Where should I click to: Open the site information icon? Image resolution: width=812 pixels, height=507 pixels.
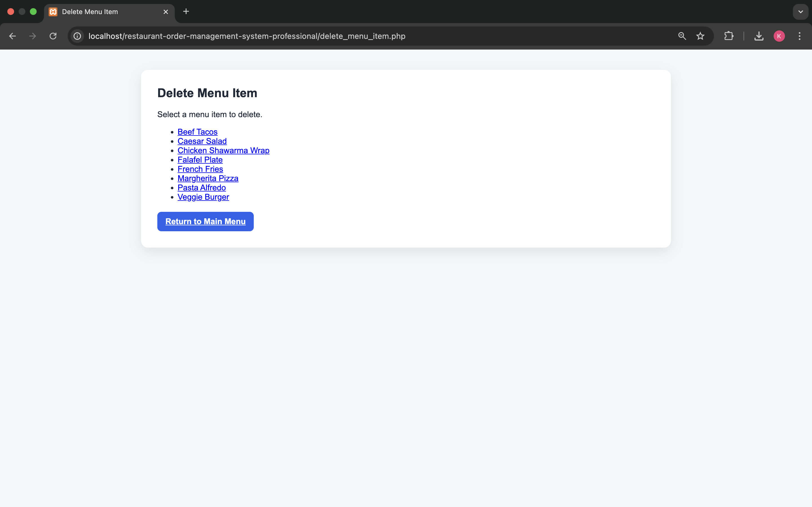[x=77, y=36]
